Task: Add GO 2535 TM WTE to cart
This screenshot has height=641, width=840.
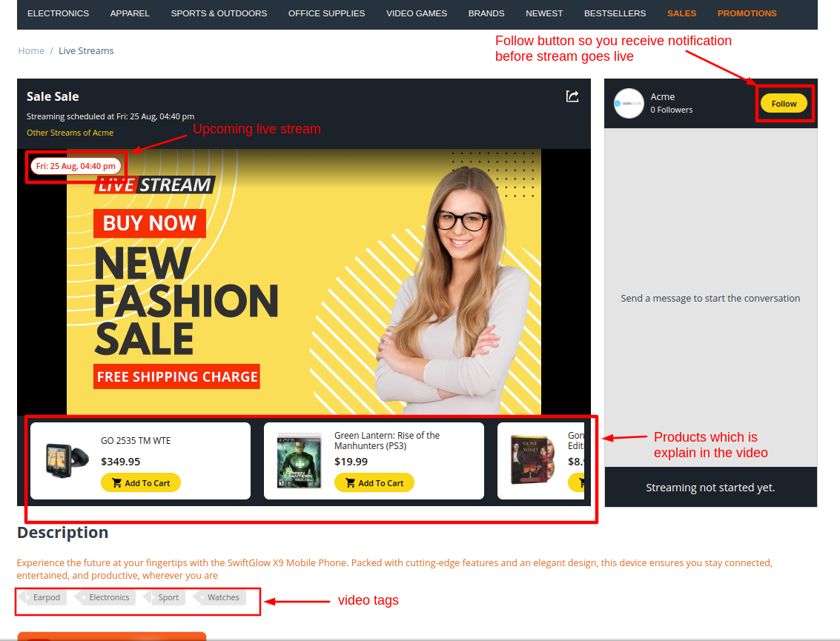Action: pyautogui.click(x=141, y=483)
